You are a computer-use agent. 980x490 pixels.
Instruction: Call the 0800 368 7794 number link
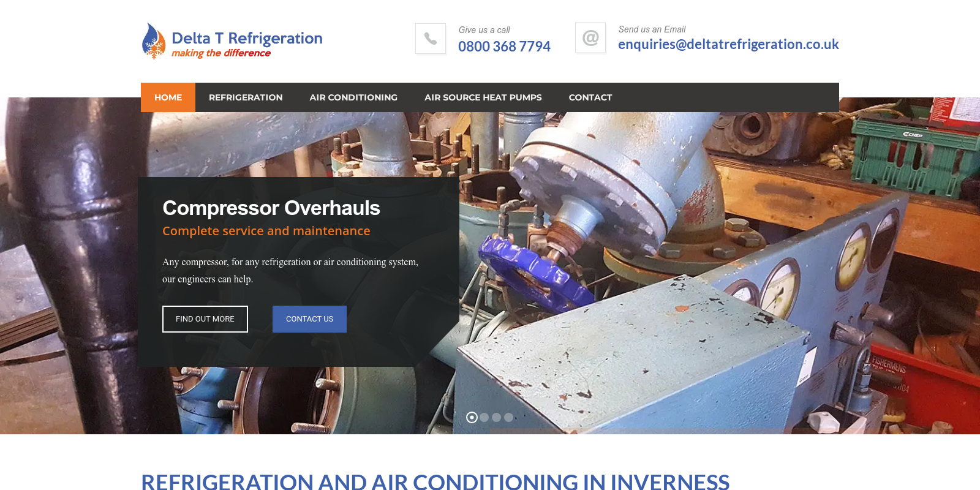[x=504, y=47]
